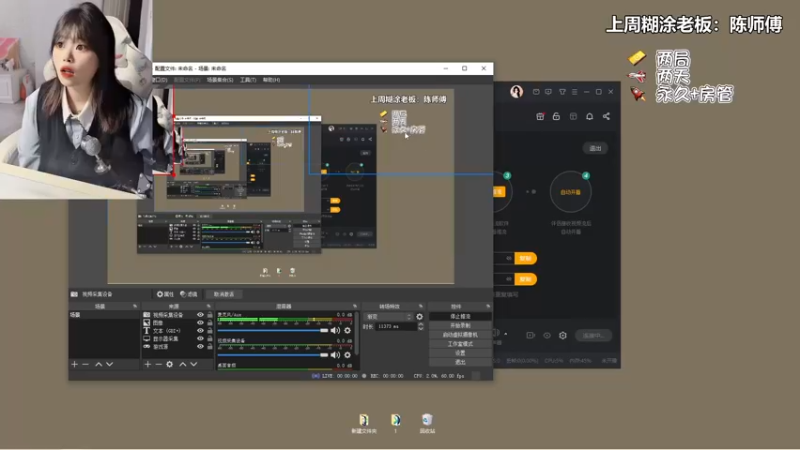Mute the video capture device audio speaker
The width and height of the screenshot is (800, 450).
pos(335,355)
